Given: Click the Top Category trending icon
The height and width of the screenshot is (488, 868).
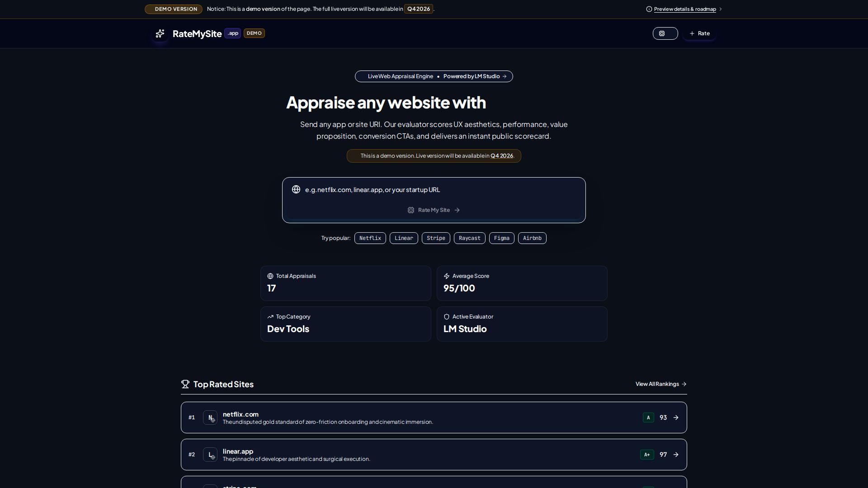Looking at the screenshot, I should tap(270, 317).
